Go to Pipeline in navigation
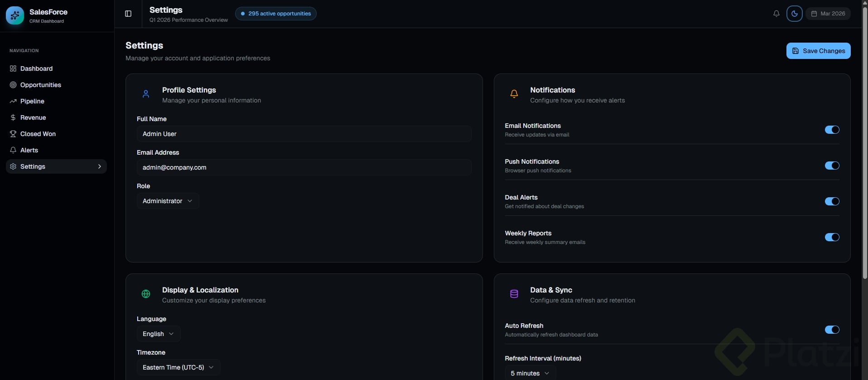The image size is (868, 380). point(32,102)
